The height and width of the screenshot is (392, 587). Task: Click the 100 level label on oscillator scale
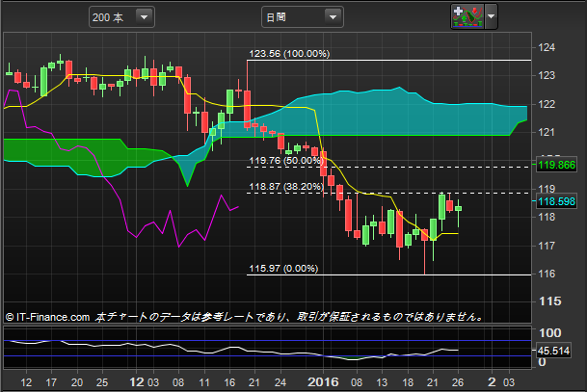click(550, 333)
